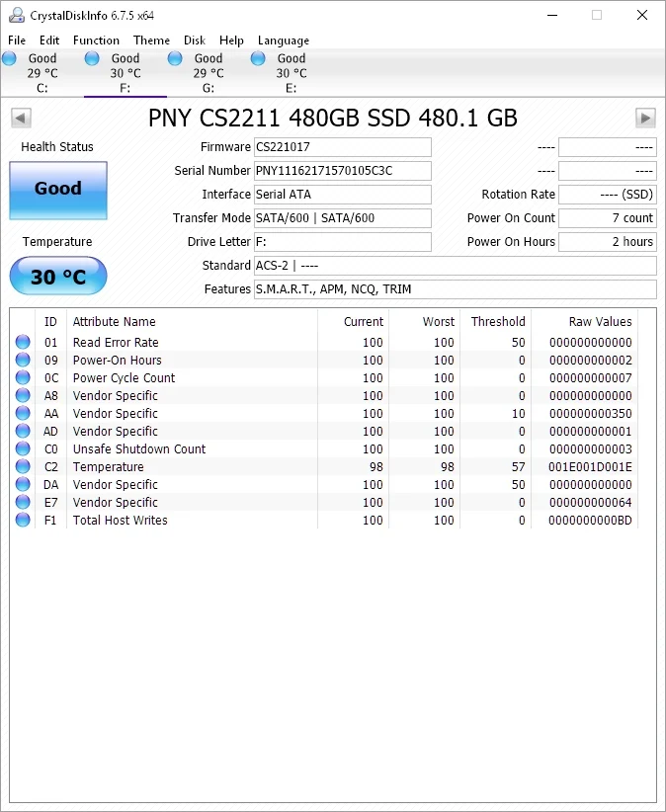666x812 pixels.
Task: Open the Edit menu
Action: (x=49, y=41)
